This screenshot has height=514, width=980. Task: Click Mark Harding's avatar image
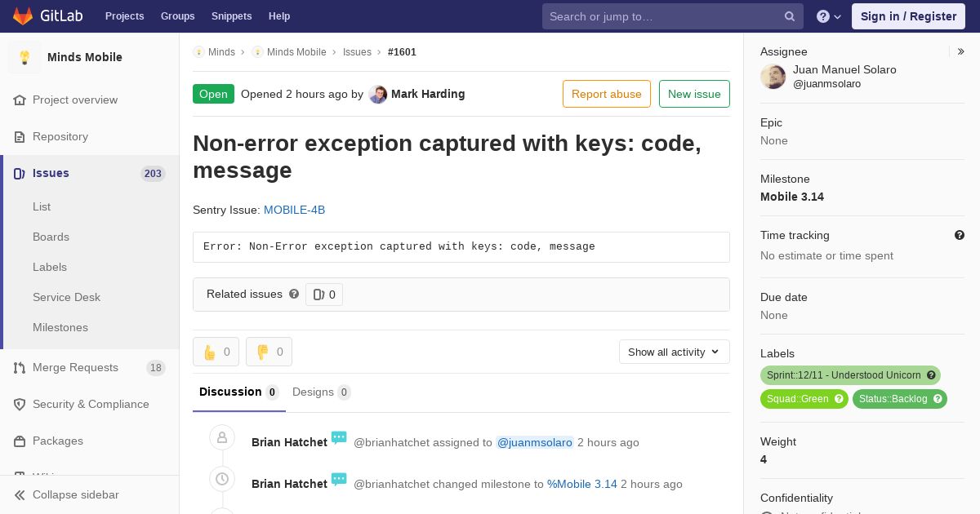[x=377, y=94]
